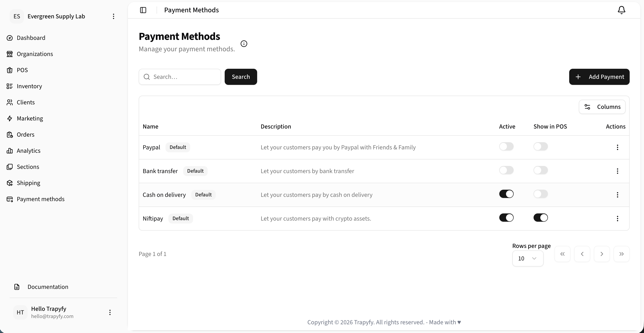Click the Shipping package icon

pyautogui.click(x=10, y=183)
